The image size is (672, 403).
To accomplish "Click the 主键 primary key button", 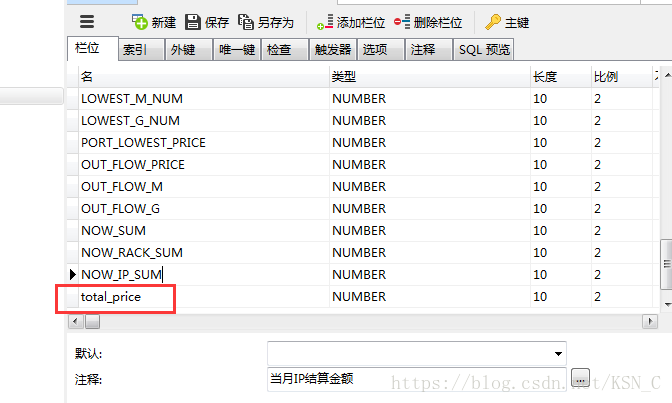I will coord(507,22).
